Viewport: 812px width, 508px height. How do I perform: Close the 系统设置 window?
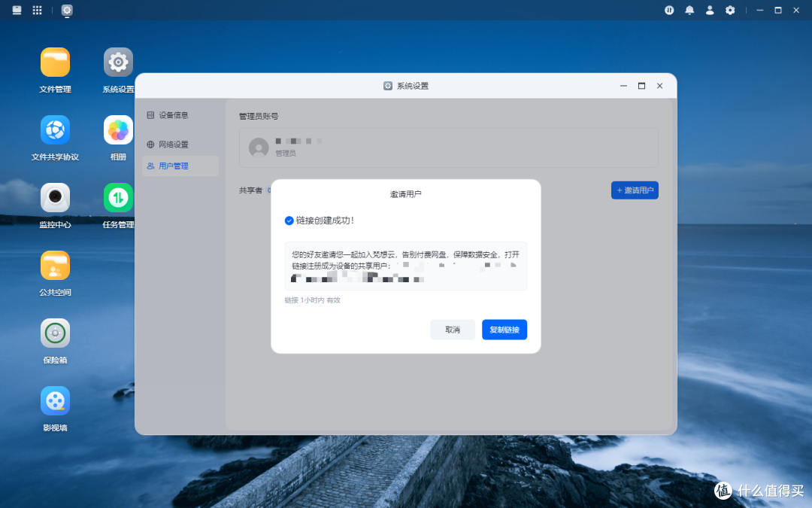660,86
